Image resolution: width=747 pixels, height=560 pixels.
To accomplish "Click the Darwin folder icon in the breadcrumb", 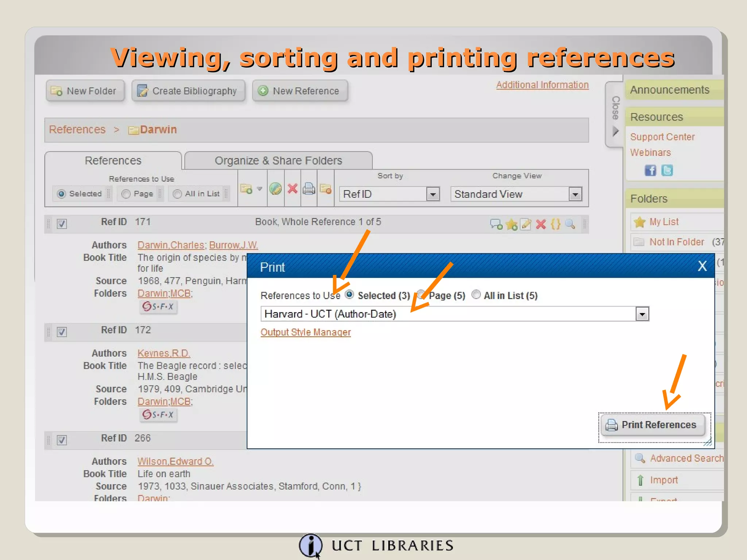I will click(133, 130).
